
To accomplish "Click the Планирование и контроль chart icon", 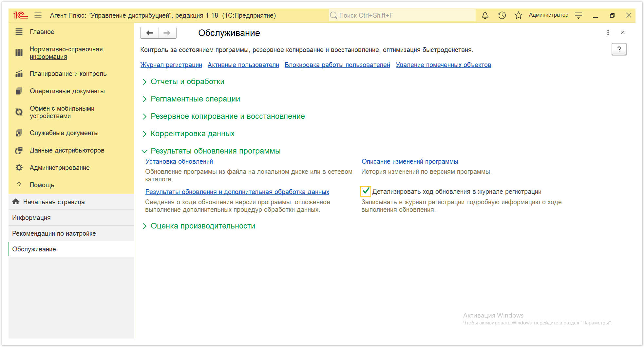I will (19, 74).
